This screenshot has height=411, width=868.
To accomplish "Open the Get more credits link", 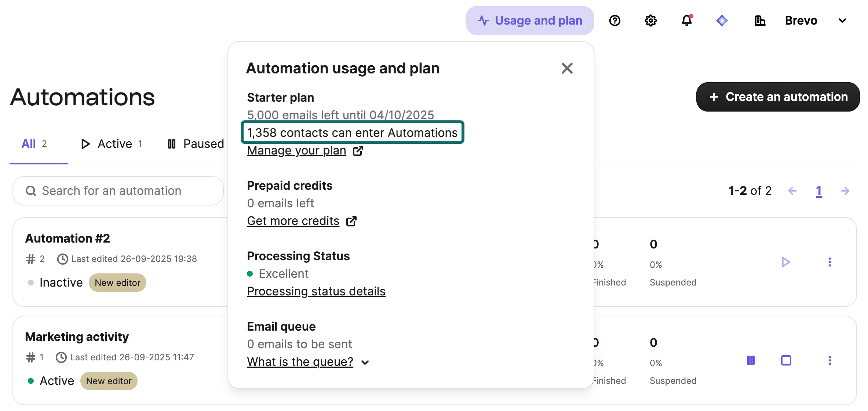I will [293, 221].
